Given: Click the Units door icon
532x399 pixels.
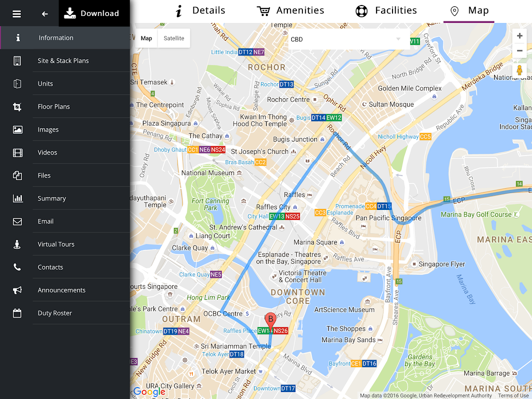Looking at the screenshot, I should [17, 83].
